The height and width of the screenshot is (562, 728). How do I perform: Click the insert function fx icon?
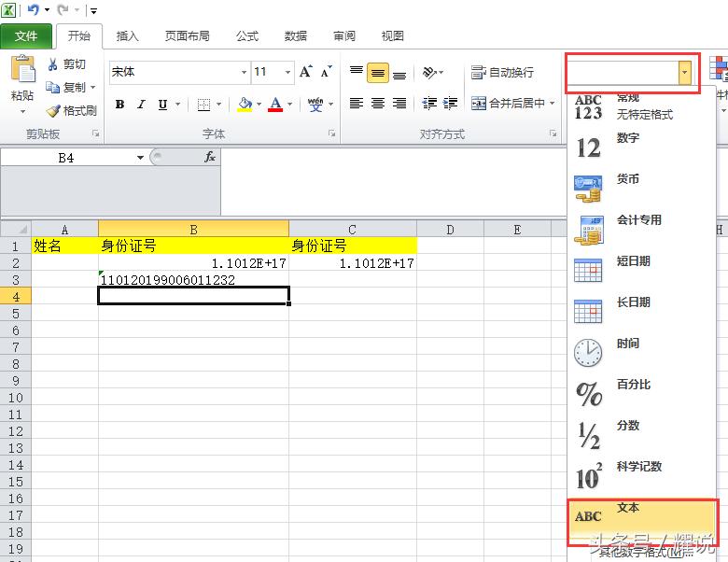(210, 157)
